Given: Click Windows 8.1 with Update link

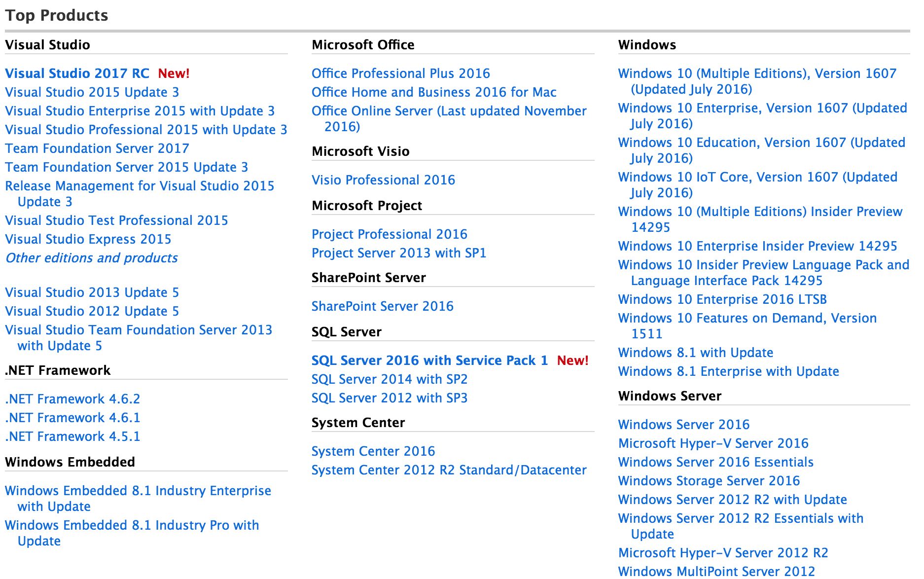Looking at the screenshot, I should (695, 353).
